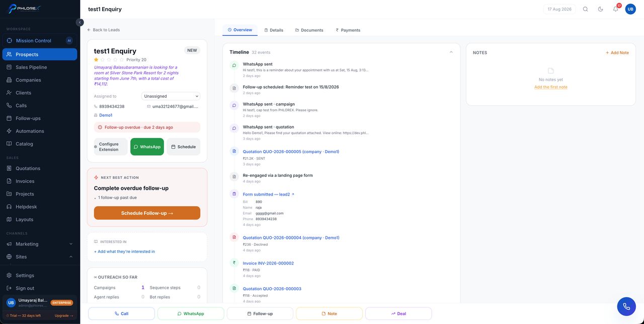Click the Phlorex logo
The height and width of the screenshot is (324, 644).
[24, 9]
